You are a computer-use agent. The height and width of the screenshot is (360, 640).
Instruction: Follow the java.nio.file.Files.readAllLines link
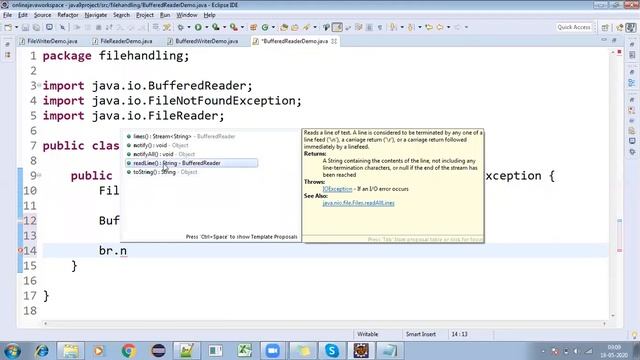[x=358, y=203]
